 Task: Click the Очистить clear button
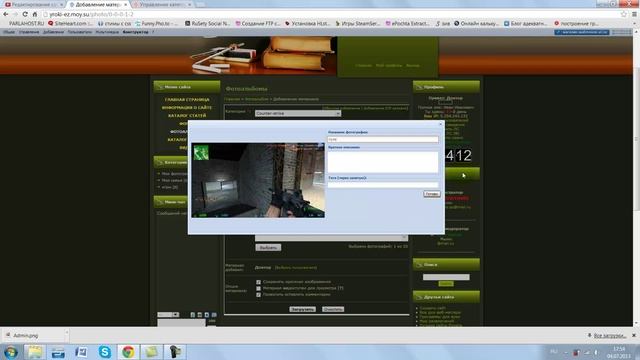333,309
